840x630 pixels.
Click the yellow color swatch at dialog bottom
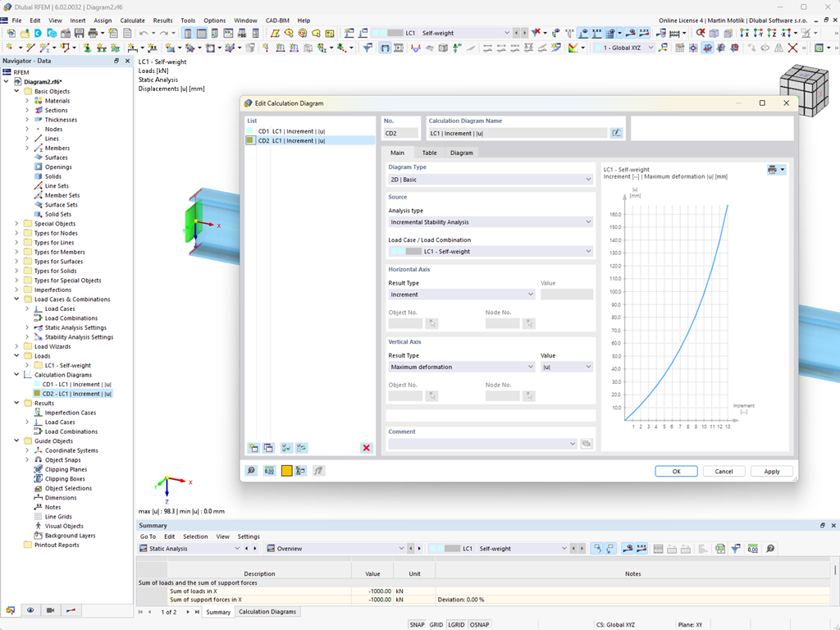point(285,469)
